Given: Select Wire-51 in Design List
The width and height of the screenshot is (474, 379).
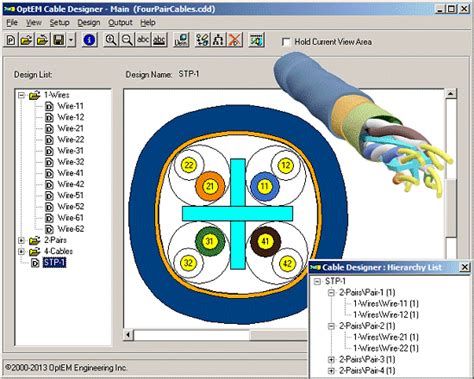Looking at the screenshot, I should [x=70, y=195].
